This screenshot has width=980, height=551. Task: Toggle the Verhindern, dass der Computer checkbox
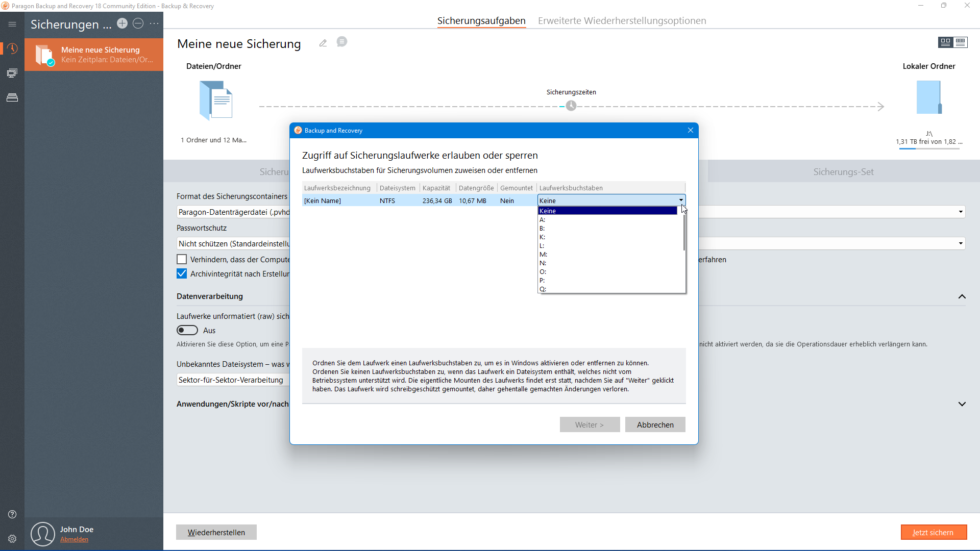pos(182,259)
